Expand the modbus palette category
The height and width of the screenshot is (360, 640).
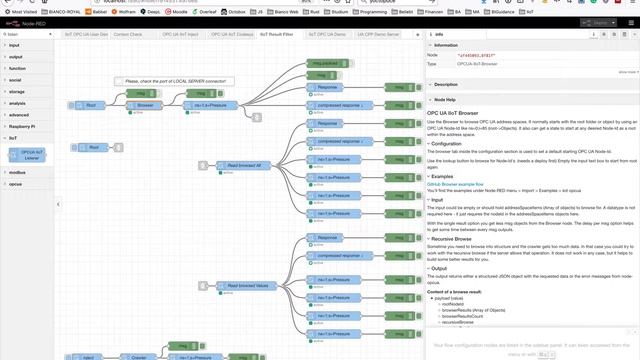point(27,173)
